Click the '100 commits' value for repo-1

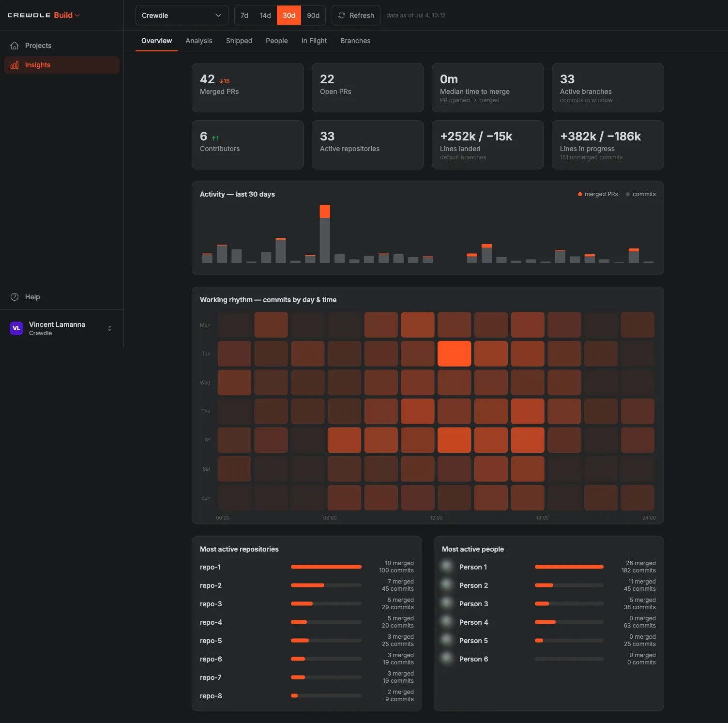pyautogui.click(x=396, y=570)
